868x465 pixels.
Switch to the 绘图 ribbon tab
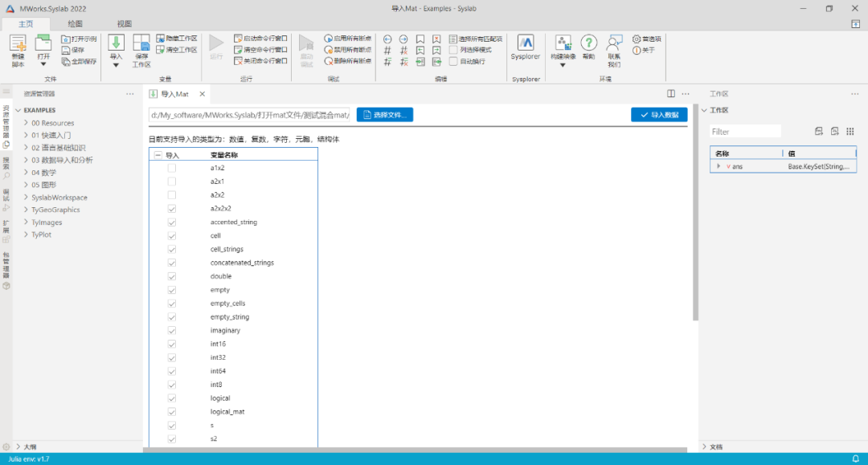[x=75, y=23]
